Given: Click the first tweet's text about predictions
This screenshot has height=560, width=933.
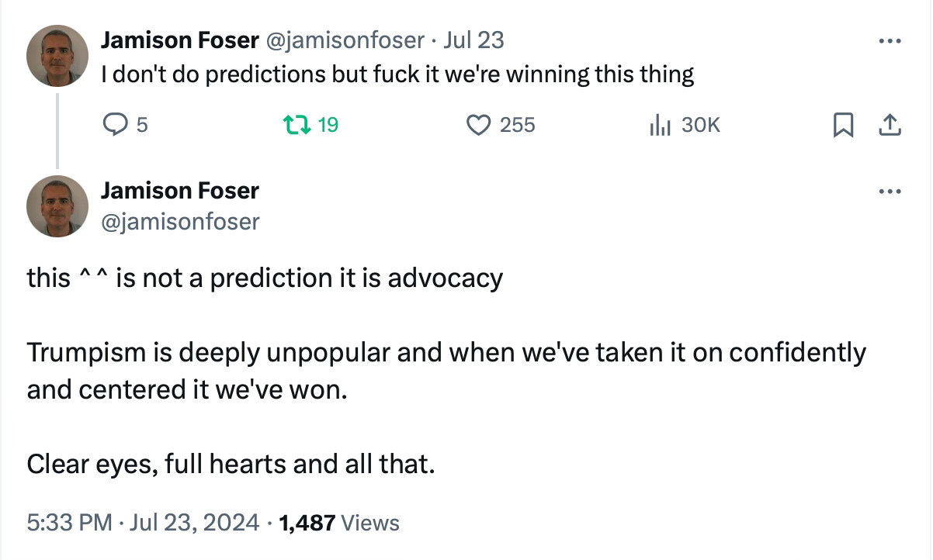Looking at the screenshot, I should pos(397,74).
